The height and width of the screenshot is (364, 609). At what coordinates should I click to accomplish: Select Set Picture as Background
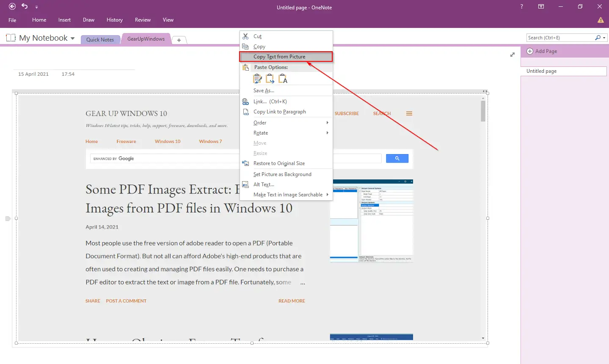point(286,174)
